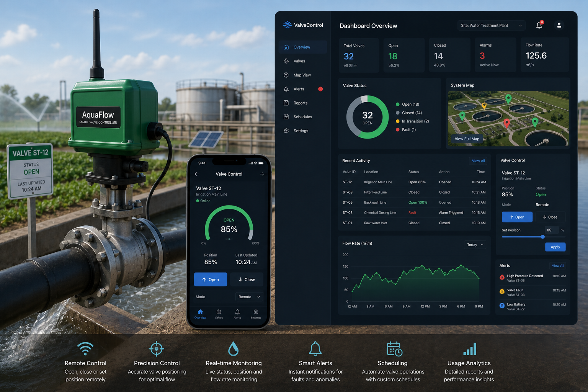Click the Fault (1) legend entry
The height and width of the screenshot is (392, 588).
[x=406, y=130]
